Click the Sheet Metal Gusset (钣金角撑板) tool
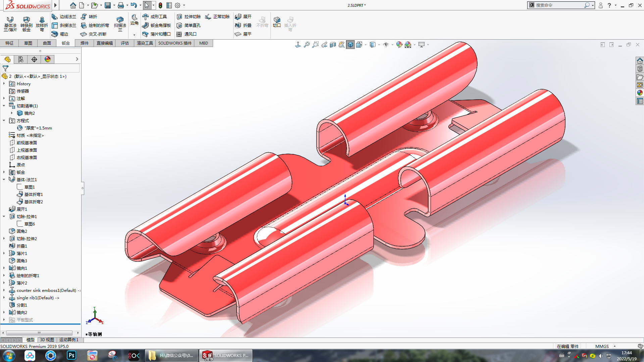Image resolution: width=644 pixels, height=362 pixels. coord(157,25)
